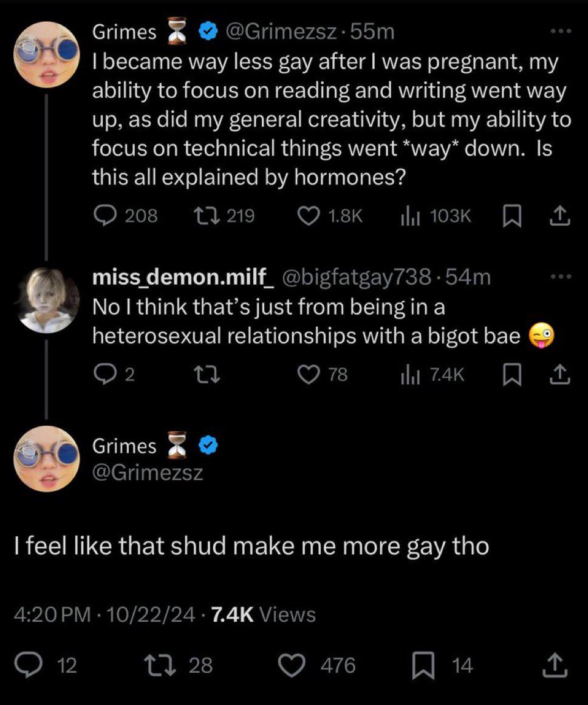The width and height of the screenshot is (588, 705).
Task: Bookmark the main tweet with 14 bookmarks
Action: (422, 666)
